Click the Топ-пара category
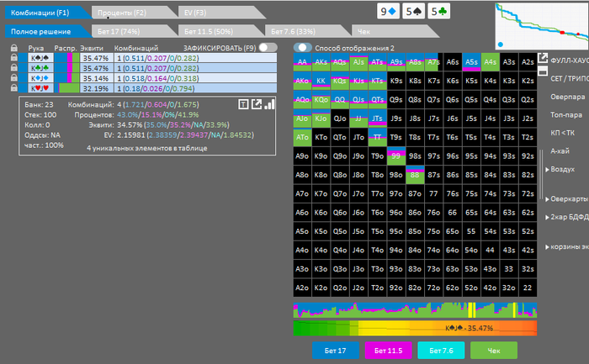 [566, 115]
